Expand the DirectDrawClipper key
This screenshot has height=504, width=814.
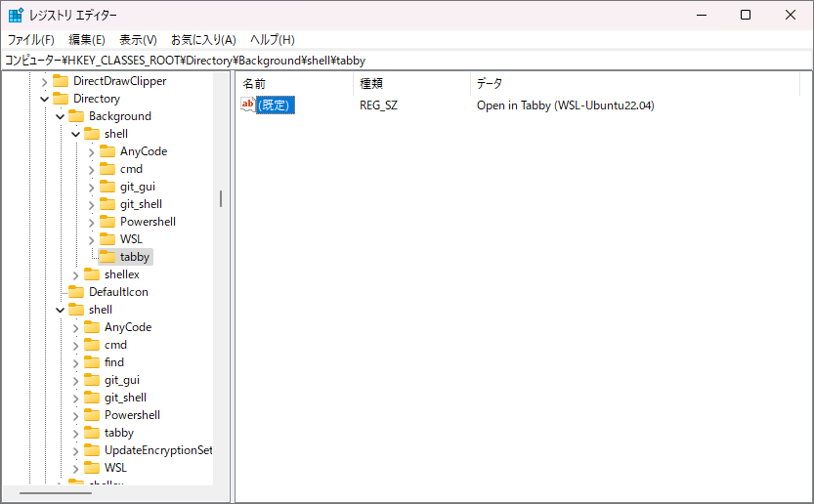(44, 81)
